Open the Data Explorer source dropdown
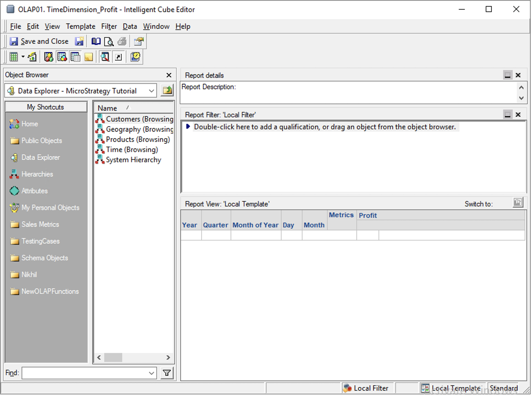This screenshot has height=395, width=532. coord(151,90)
